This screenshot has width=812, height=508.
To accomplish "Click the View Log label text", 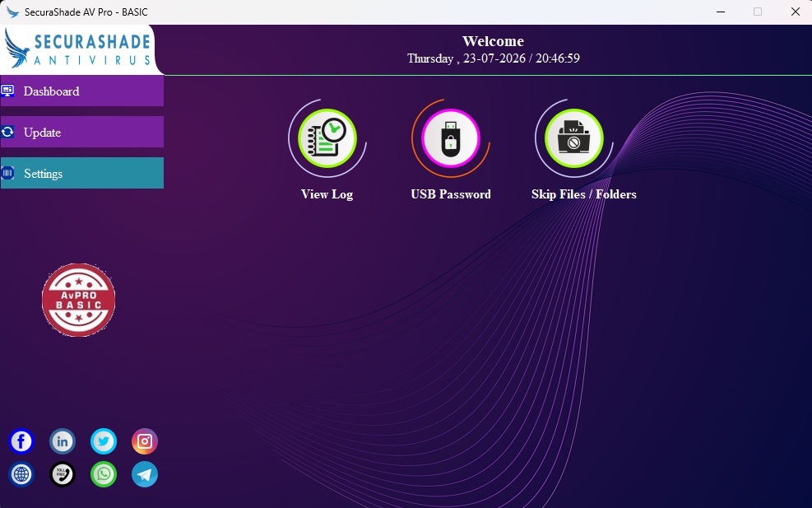I will tap(327, 194).
